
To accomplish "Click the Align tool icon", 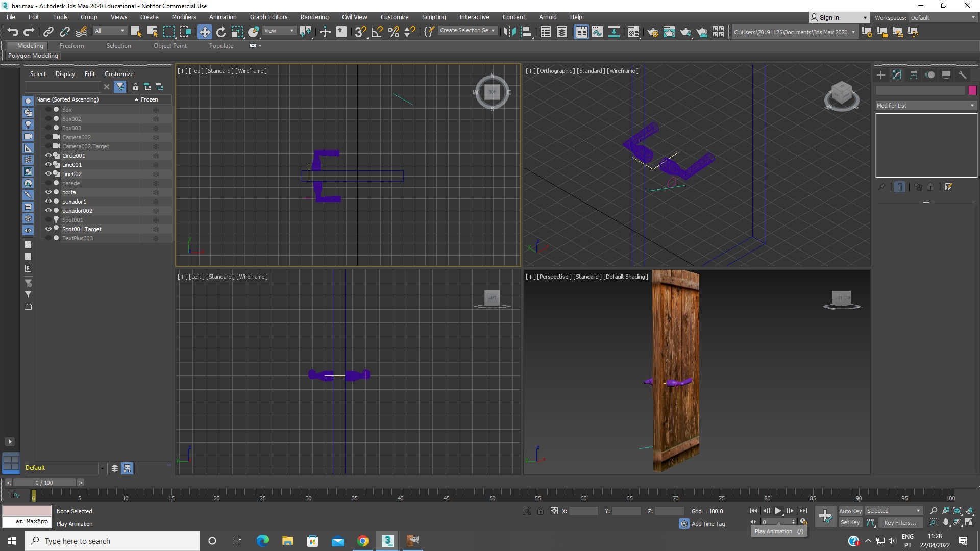I will pyautogui.click(x=526, y=32).
